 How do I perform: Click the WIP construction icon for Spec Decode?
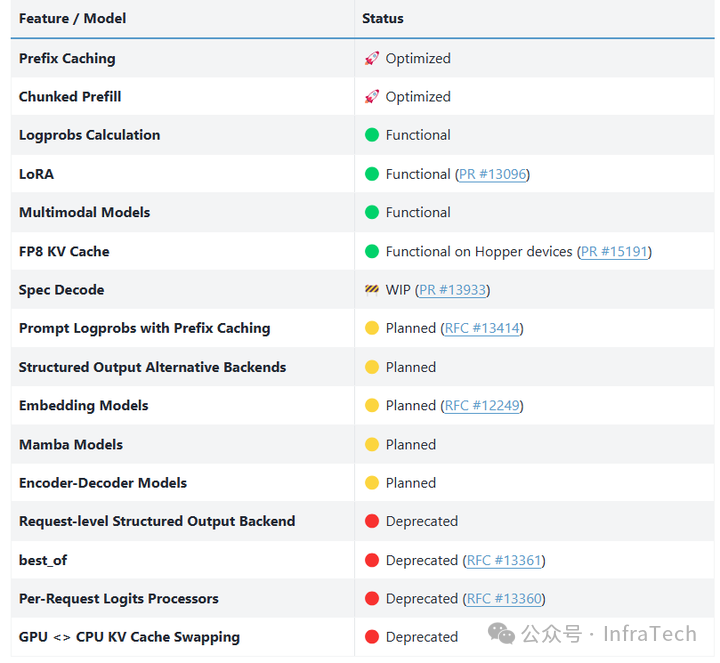pos(372,290)
